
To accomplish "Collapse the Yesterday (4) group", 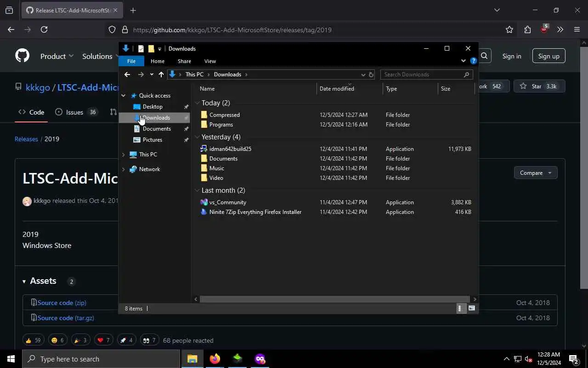I will 198,137.
